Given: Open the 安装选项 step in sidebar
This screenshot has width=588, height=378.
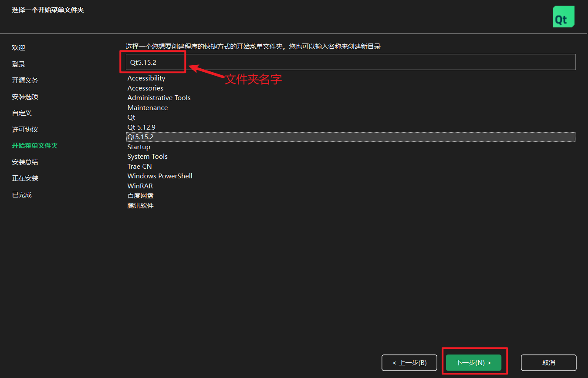Looking at the screenshot, I should (x=25, y=97).
